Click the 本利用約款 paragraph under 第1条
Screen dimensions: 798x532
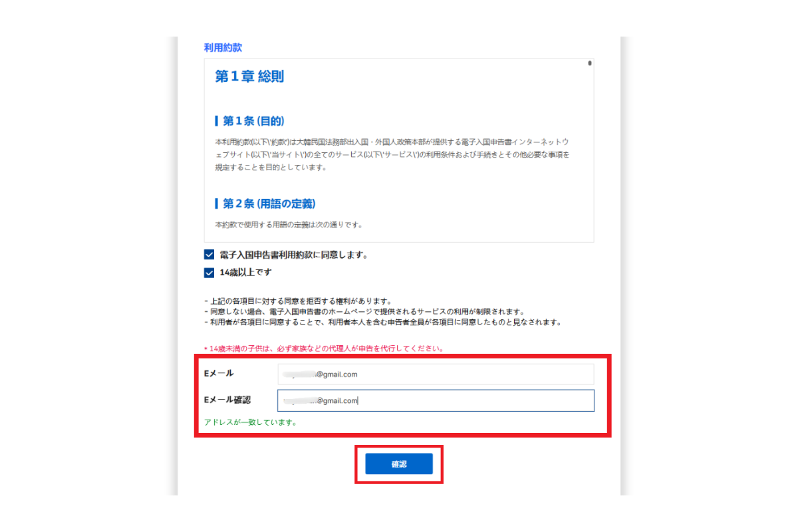(x=392, y=155)
